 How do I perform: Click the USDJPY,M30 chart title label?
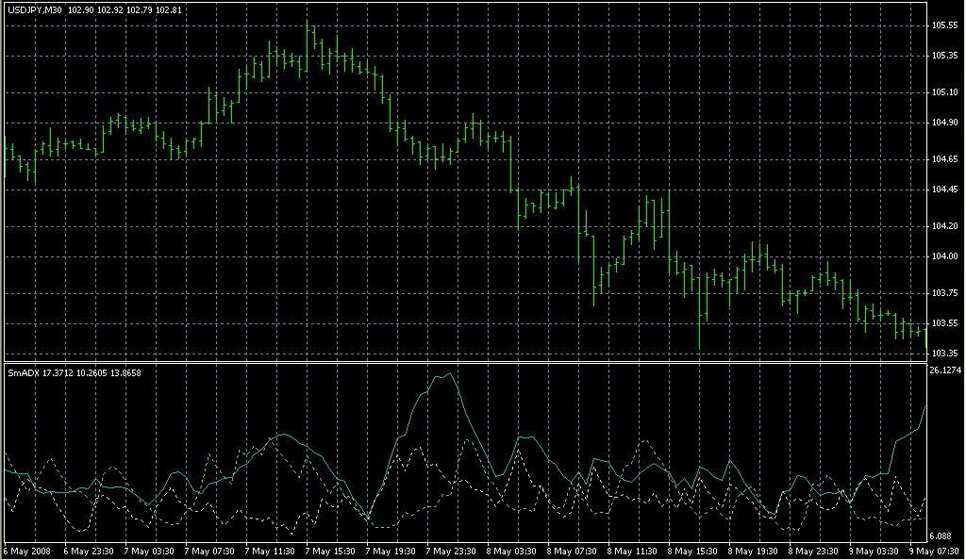(x=34, y=9)
